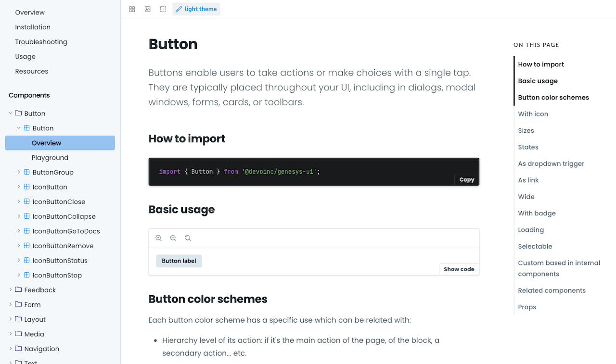Toggle the sidebar using the grid icon

click(132, 9)
